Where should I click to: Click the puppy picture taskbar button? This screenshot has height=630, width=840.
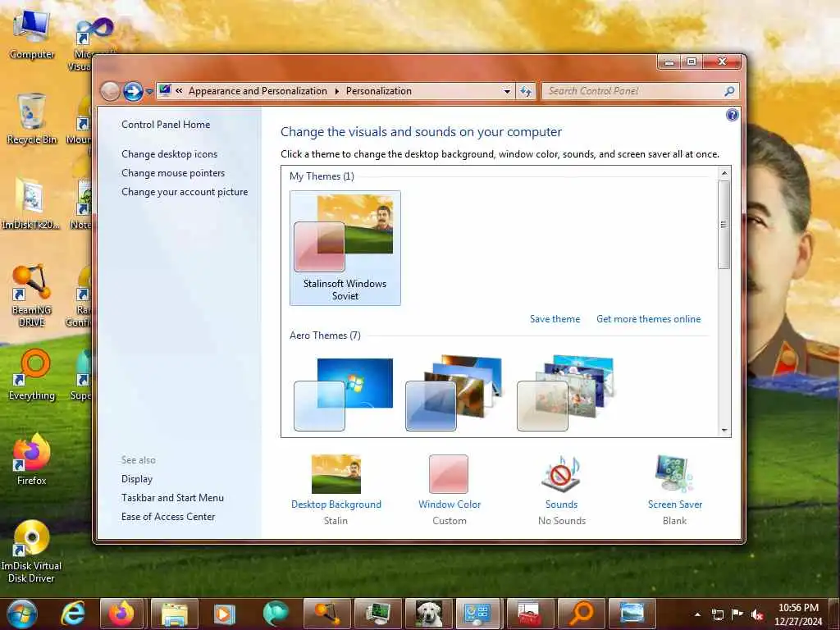click(x=428, y=614)
